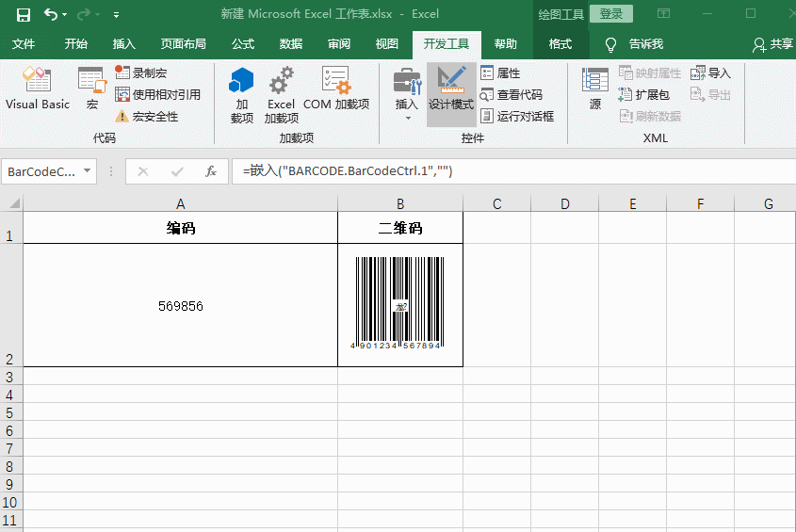Click 扩展包 expansion packs
Image resolution: width=796 pixels, height=532 pixels.
coord(643,94)
